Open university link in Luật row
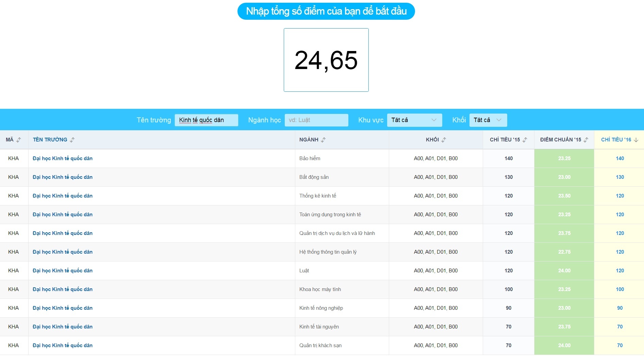Viewport: 644px width, 356px height. (x=63, y=271)
